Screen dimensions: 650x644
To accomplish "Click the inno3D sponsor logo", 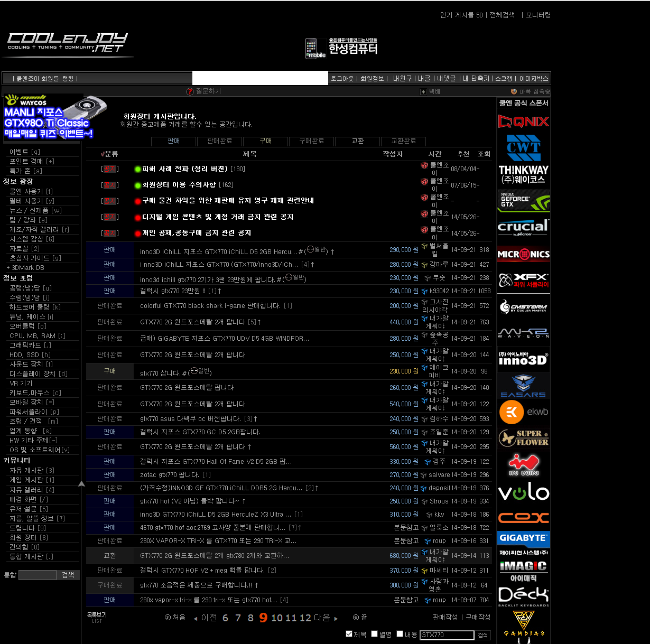I will point(523,359).
